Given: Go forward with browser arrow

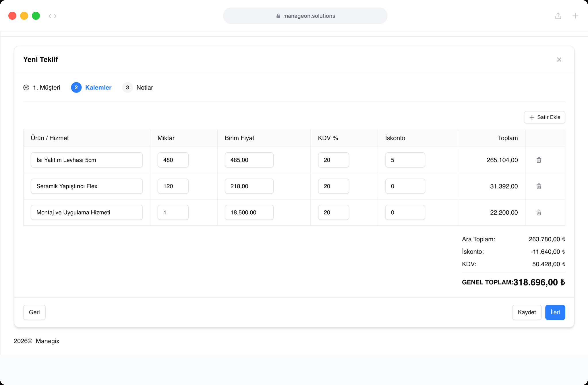Looking at the screenshot, I should pos(55,16).
